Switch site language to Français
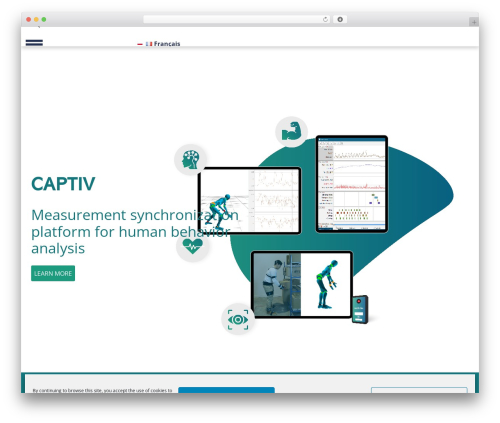 tap(167, 44)
